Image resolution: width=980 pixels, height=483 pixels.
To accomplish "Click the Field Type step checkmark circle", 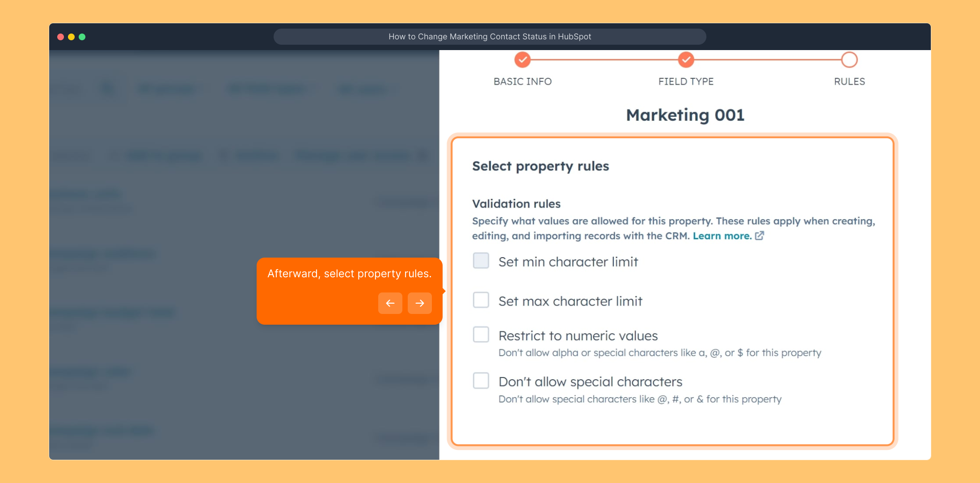I will click(686, 59).
